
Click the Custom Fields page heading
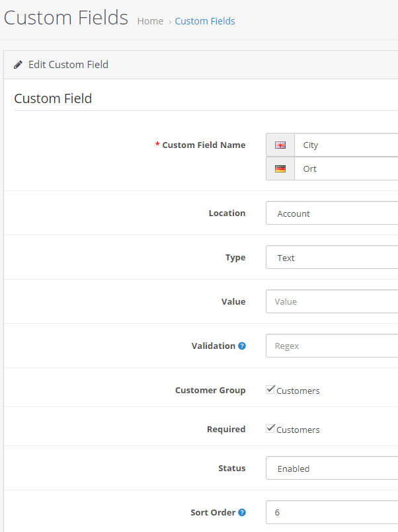click(66, 18)
